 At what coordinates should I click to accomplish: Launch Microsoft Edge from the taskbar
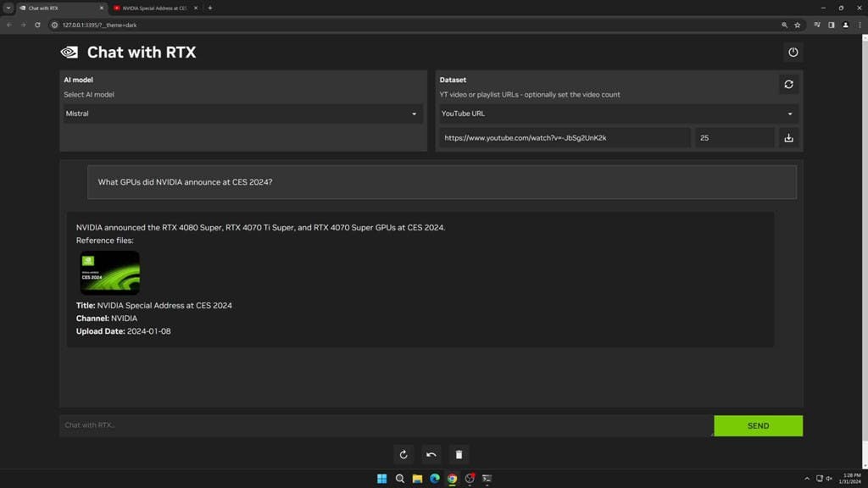click(435, 479)
